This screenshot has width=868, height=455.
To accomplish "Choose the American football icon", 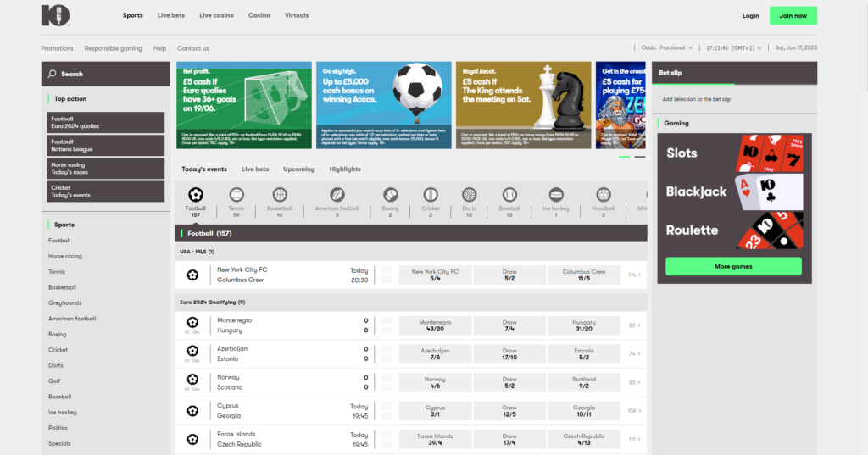I will (337, 195).
